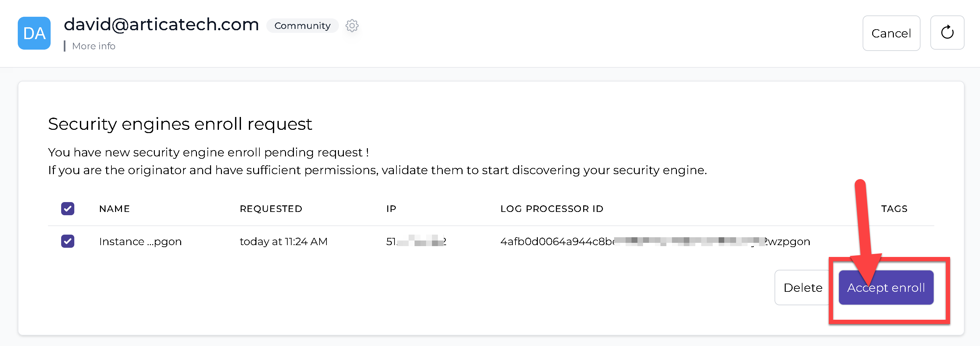
Task: Click the refresh icon button
Action: 947,33
